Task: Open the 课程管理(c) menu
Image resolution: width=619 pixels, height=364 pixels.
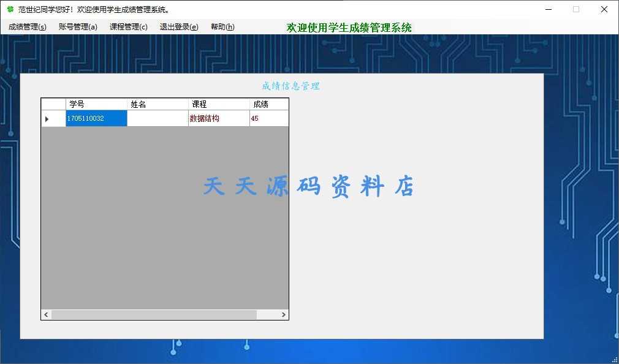Action: coord(128,27)
